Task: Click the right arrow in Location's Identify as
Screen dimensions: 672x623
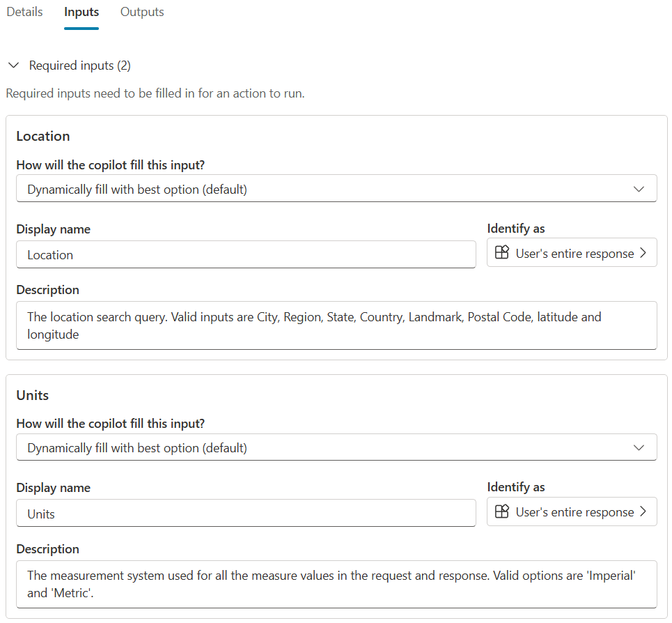Action: tap(643, 253)
